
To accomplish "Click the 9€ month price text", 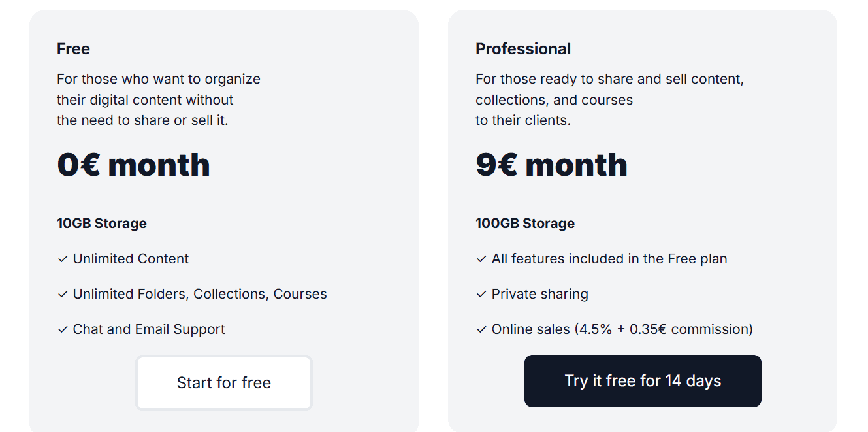I will point(551,165).
